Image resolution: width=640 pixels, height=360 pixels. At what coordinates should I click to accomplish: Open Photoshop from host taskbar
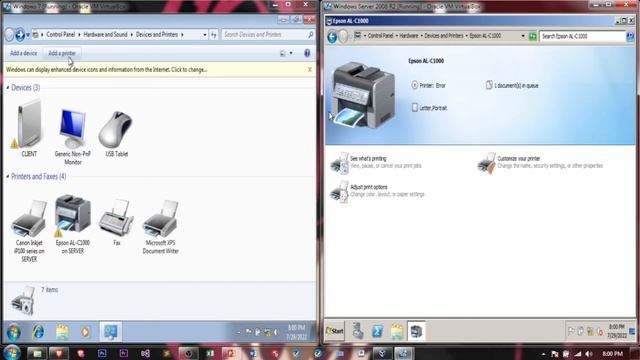(x=102, y=353)
